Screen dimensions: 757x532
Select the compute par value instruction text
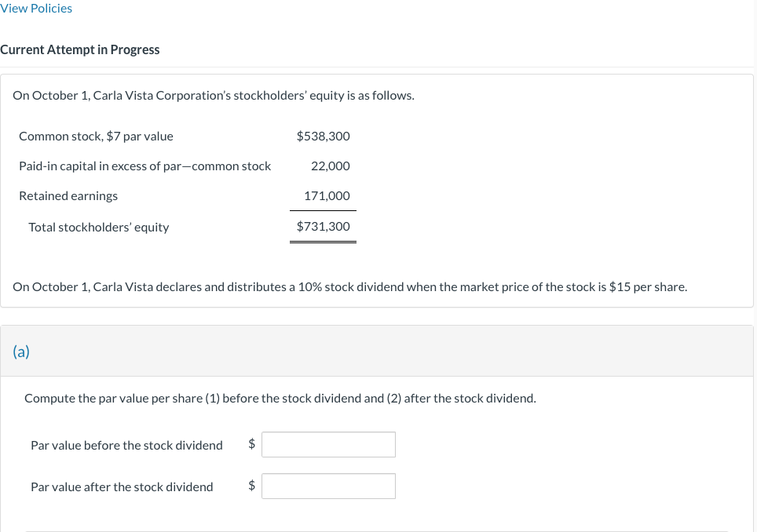pos(280,398)
